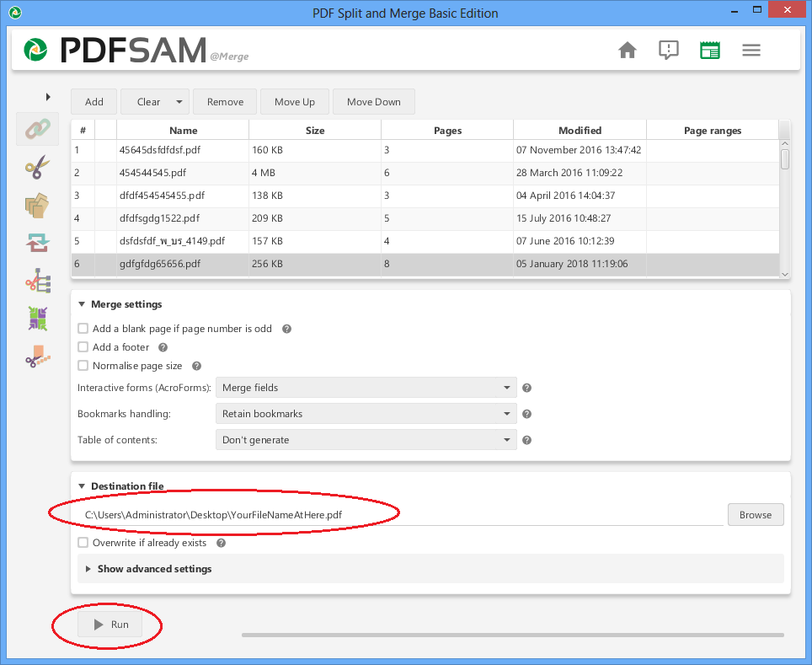
Task: Check the Add a footer option
Action: (x=83, y=346)
